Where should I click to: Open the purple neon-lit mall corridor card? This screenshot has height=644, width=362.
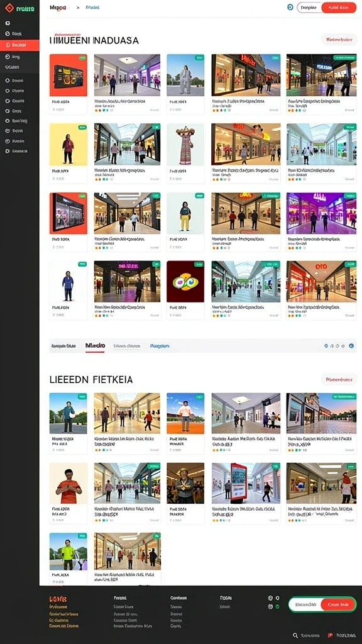pos(321,222)
